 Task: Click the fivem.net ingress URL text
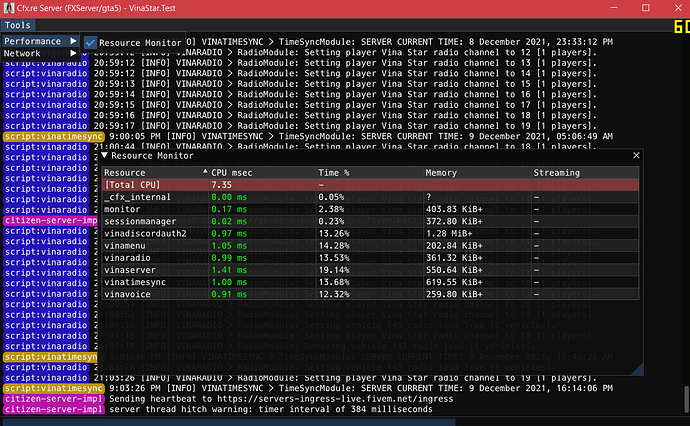335,399
